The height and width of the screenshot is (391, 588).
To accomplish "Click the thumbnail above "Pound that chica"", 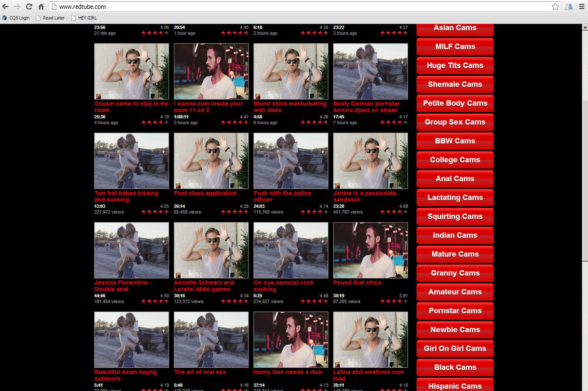I will (x=370, y=250).
